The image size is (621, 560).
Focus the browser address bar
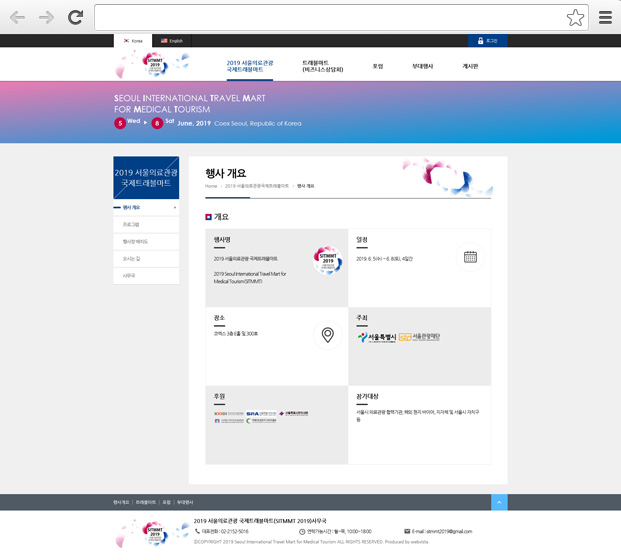point(330,17)
